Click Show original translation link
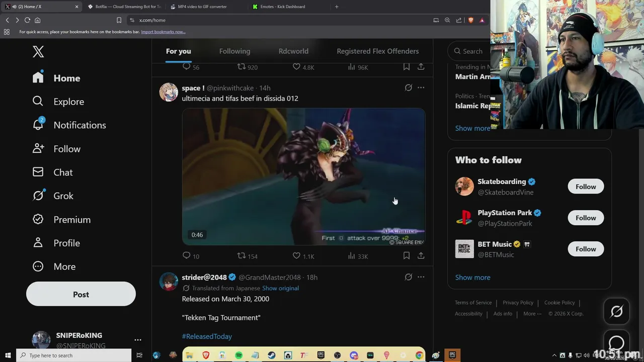This screenshot has height=362, width=644. (280, 288)
